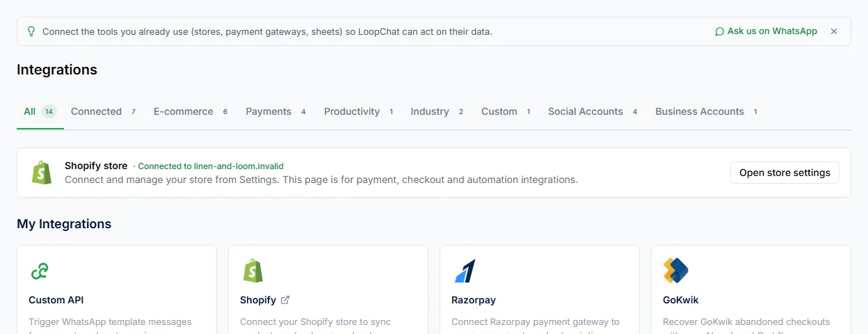Screen dimensions: 868x334
Task: Click the Integrations page heading
Action: [57, 70]
